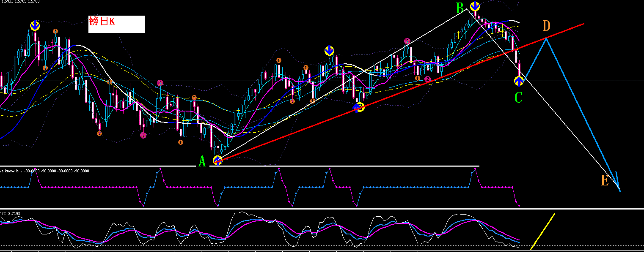This screenshot has width=644, height=253.
Task: Select the down-arrow signal icon beside label B
Action: tap(475, 6)
